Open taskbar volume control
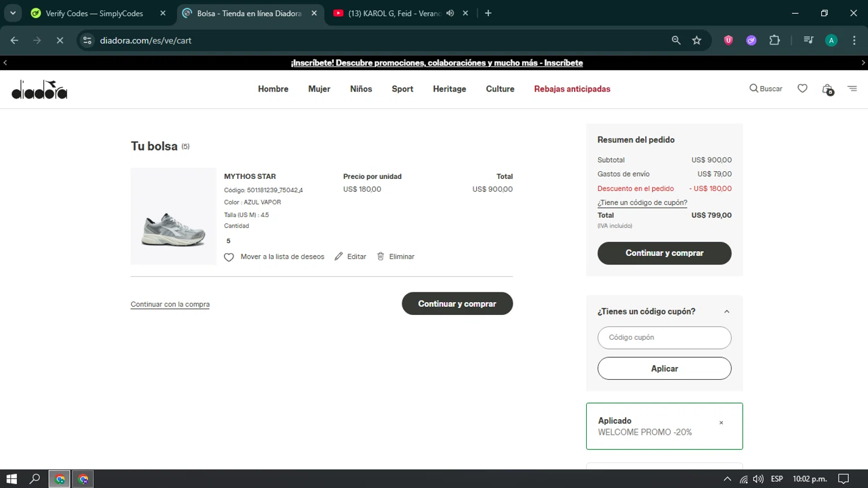Image resolution: width=868 pixels, height=488 pixels. tap(759, 479)
